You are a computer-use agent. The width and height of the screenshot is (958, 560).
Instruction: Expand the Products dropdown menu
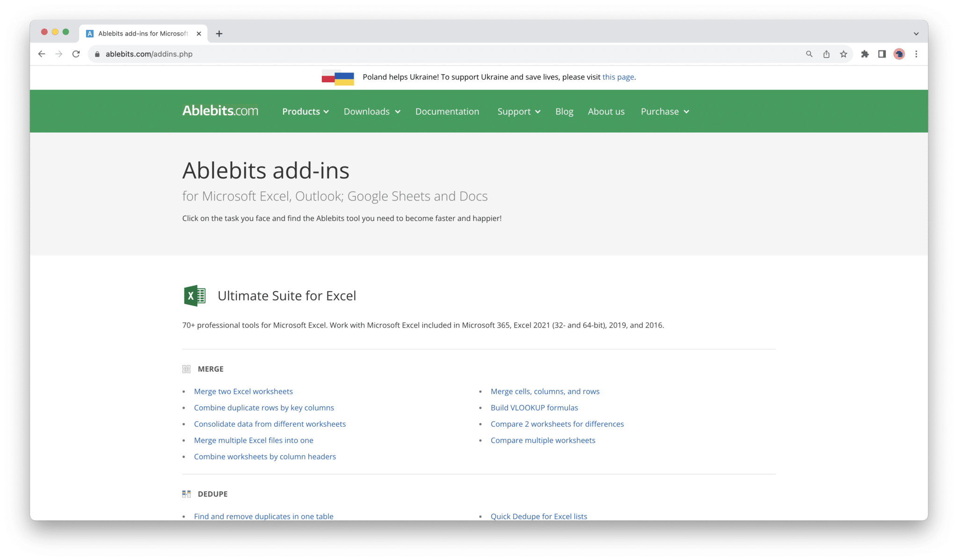pyautogui.click(x=305, y=111)
